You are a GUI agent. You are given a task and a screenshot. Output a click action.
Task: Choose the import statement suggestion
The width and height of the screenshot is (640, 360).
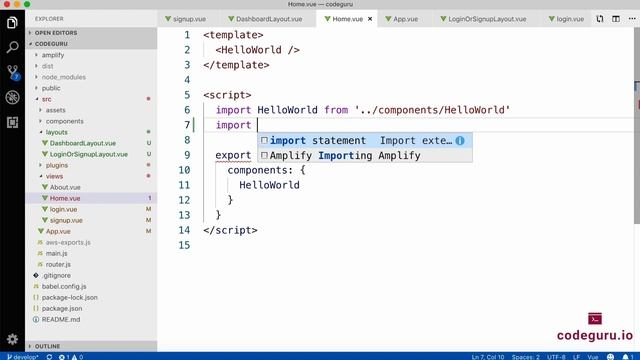tap(365, 140)
